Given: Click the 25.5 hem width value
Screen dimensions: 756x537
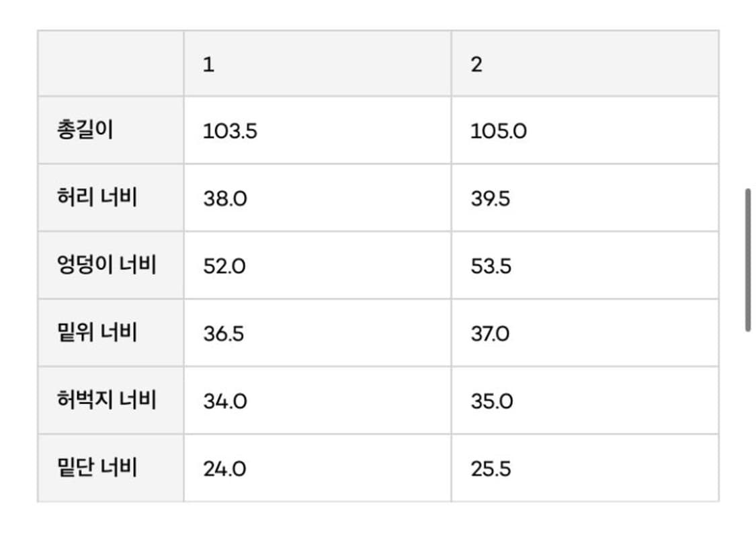Looking at the screenshot, I should point(491,469).
